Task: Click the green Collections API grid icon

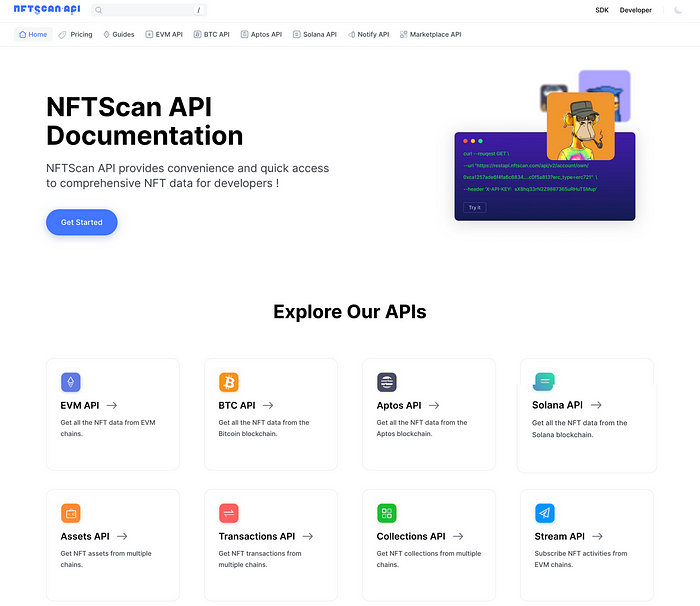Action: click(387, 513)
